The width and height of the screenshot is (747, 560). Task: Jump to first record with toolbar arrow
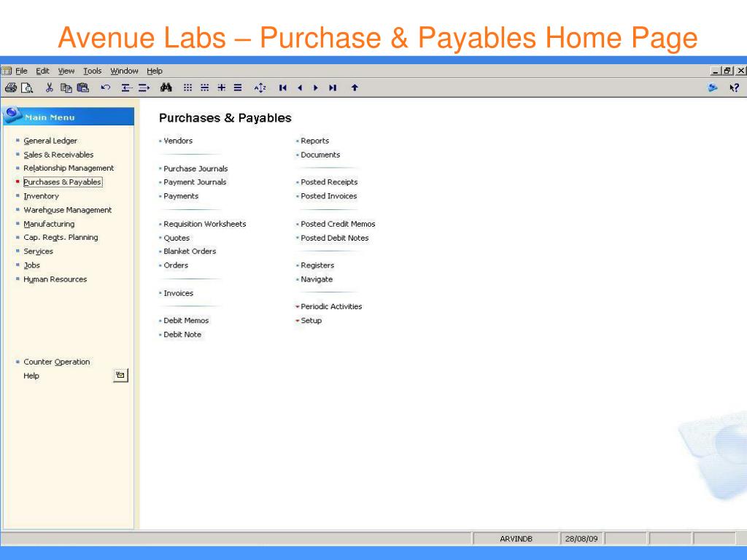click(283, 87)
